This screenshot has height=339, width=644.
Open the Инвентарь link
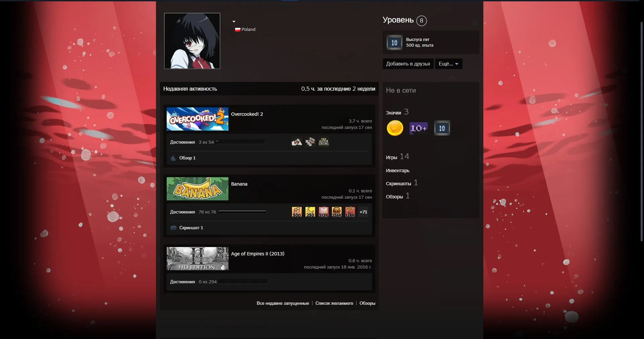[397, 171]
